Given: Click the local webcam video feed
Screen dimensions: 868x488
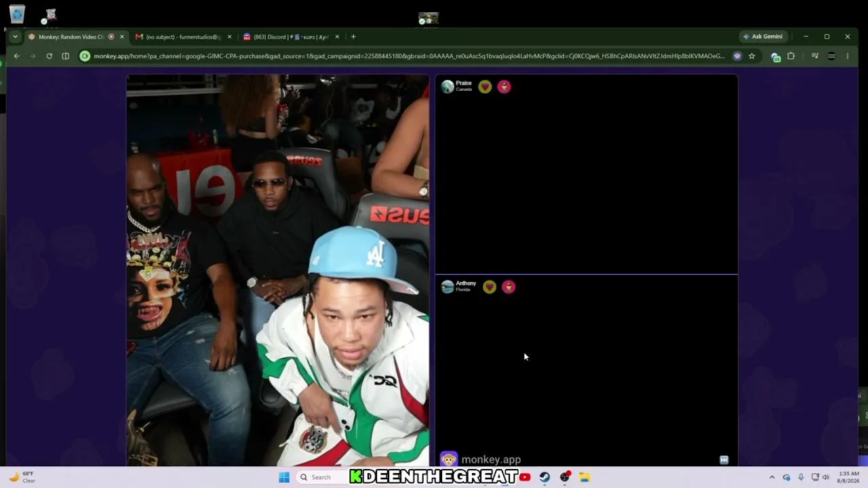Looking at the screenshot, I should [277, 270].
